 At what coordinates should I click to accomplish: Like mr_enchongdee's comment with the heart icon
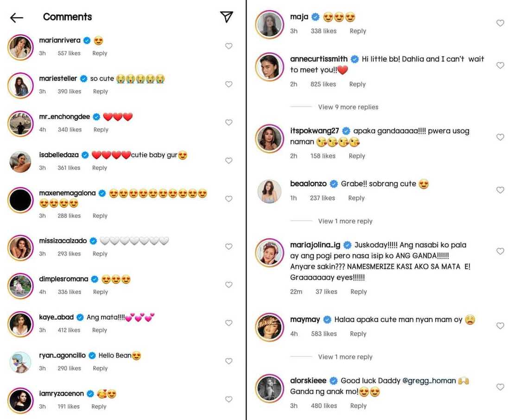point(229,122)
